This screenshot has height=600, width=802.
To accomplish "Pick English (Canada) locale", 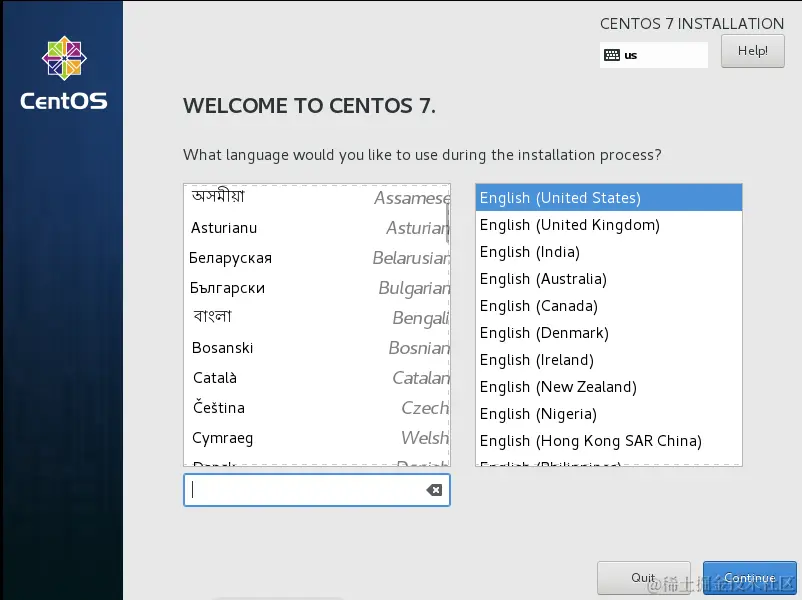I will (609, 306).
